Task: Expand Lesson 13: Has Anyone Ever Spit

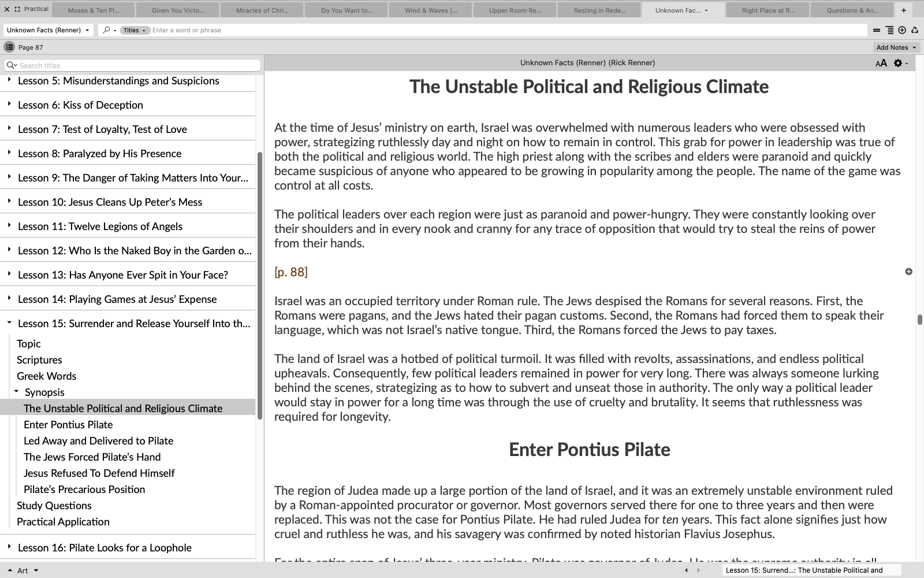Action: pyautogui.click(x=9, y=274)
